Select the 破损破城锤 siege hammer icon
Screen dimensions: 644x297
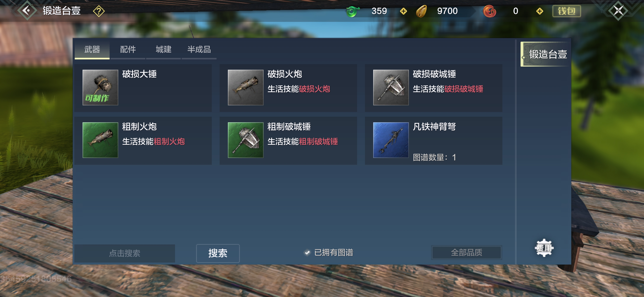pyautogui.click(x=391, y=87)
